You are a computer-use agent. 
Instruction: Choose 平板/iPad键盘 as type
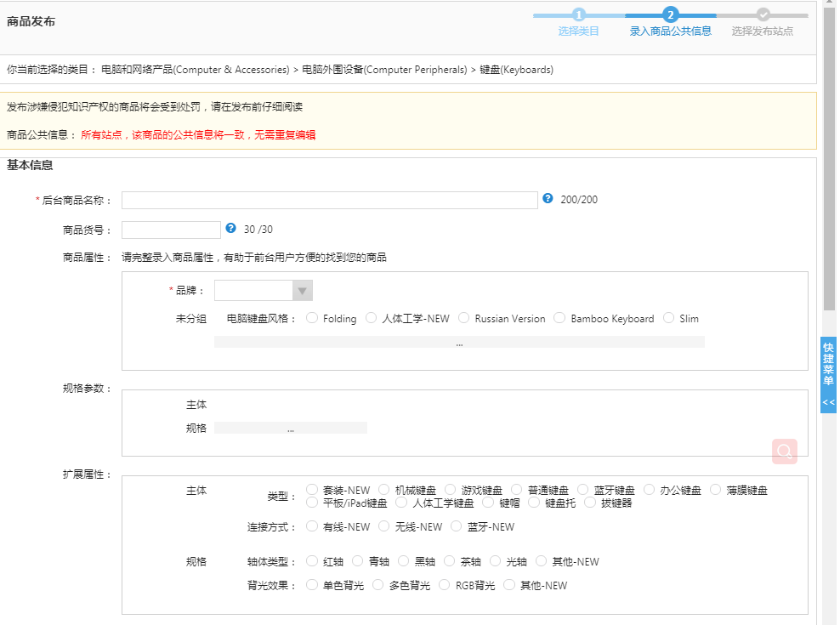(312, 503)
